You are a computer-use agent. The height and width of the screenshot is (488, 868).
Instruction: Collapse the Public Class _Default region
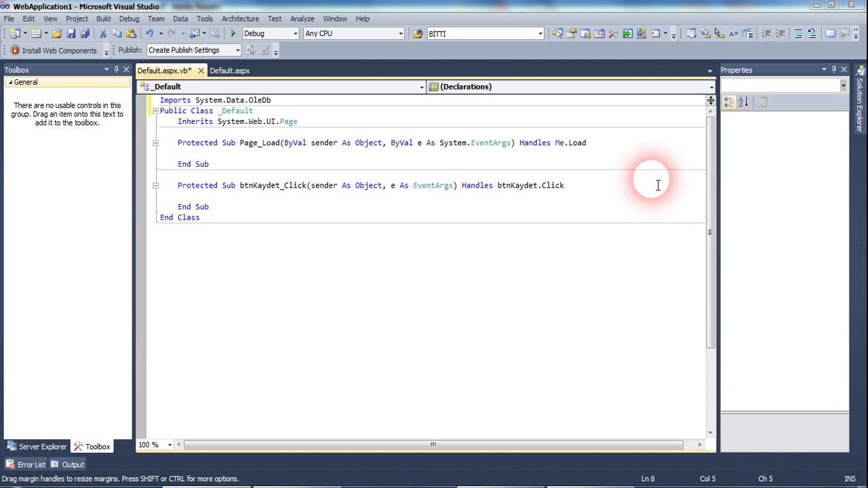(155, 110)
